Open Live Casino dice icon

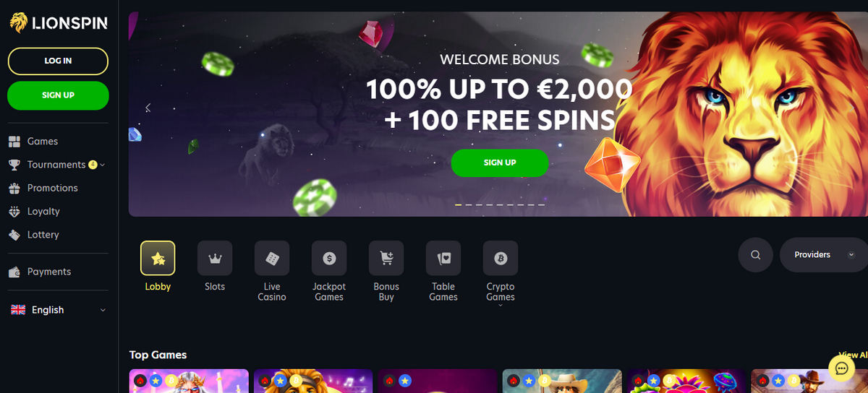(x=272, y=258)
